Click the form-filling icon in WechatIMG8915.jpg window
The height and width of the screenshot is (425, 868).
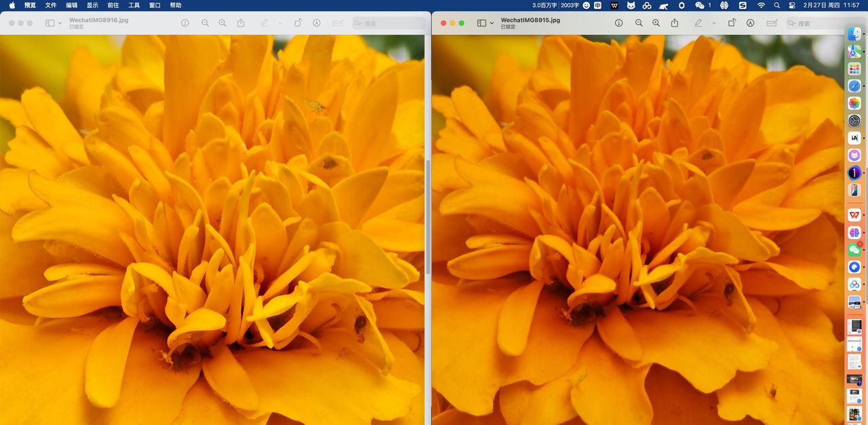click(771, 23)
